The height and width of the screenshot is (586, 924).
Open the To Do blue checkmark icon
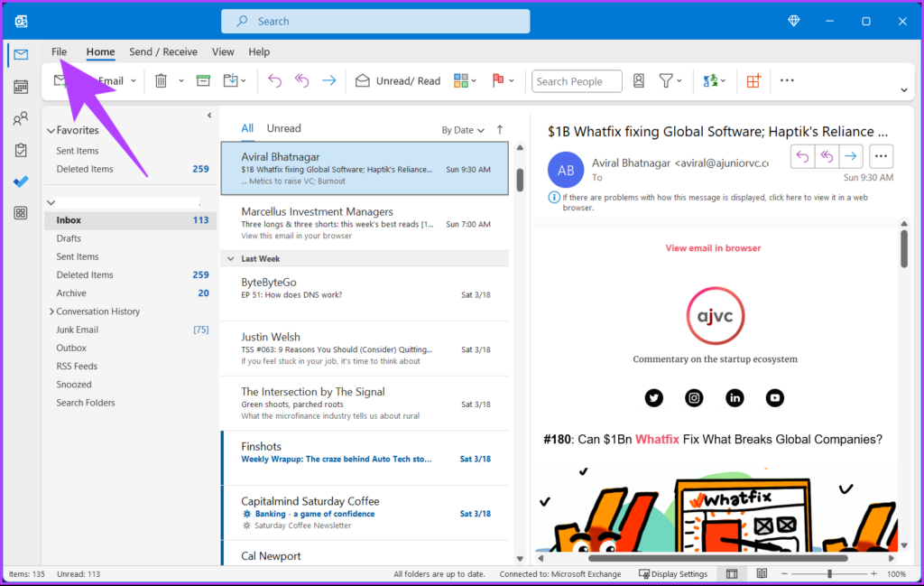click(x=20, y=181)
